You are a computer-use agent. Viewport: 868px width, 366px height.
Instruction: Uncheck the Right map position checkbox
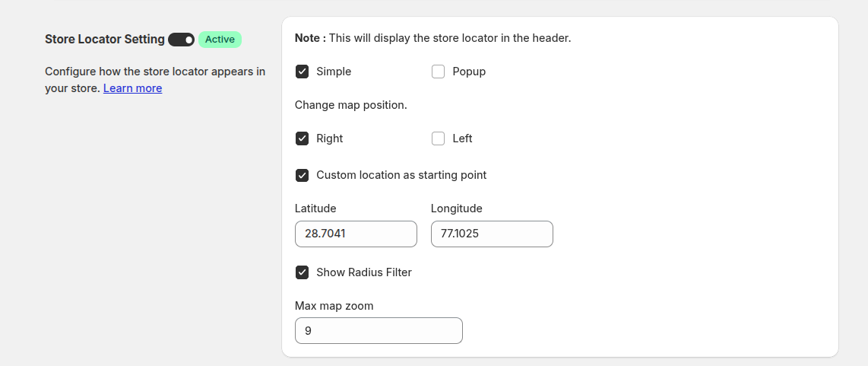point(302,138)
